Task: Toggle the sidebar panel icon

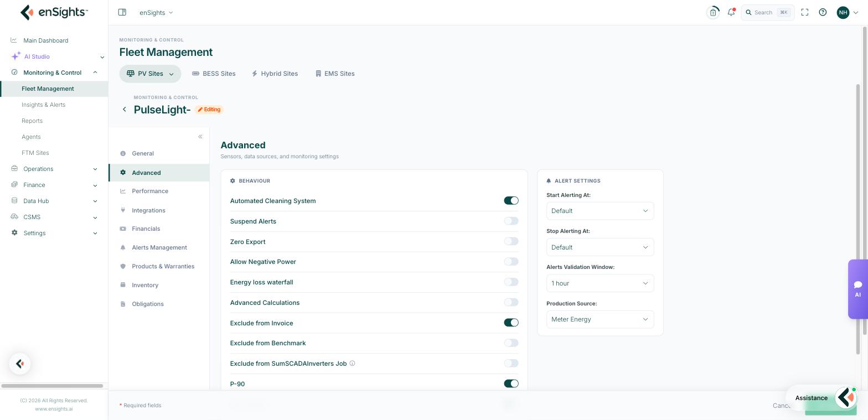Action: (x=122, y=12)
